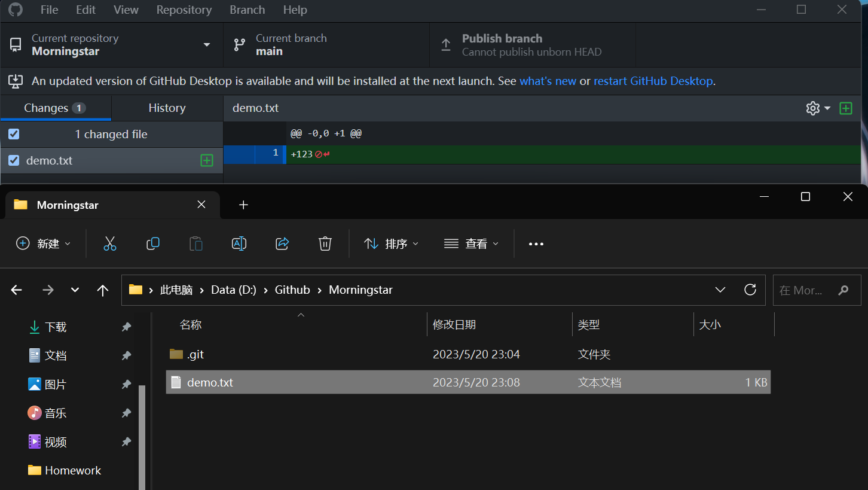This screenshot has width=868, height=490.
Task: Refresh the Morningstar folder
Action: pos(750,290)
